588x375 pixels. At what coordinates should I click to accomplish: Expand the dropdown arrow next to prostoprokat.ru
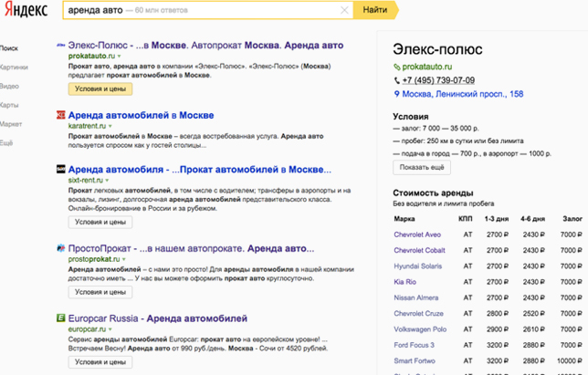pos(124,259)
